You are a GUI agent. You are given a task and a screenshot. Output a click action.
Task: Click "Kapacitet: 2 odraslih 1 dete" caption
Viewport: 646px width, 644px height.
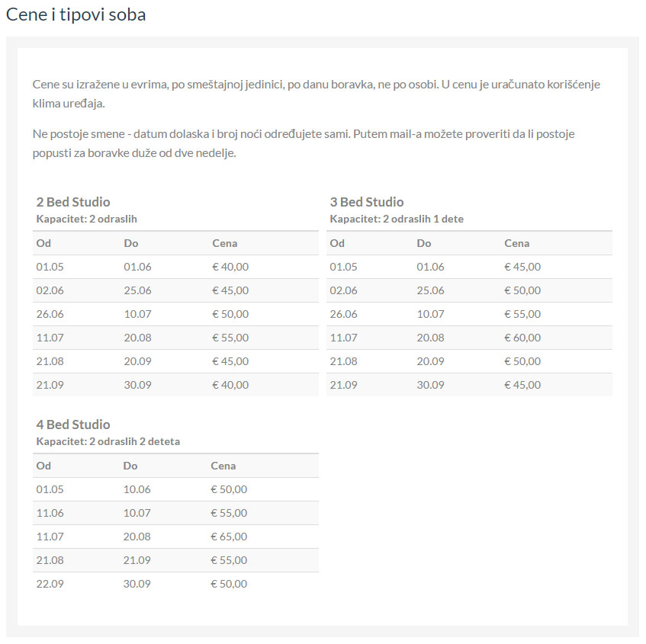pos(397,219)
